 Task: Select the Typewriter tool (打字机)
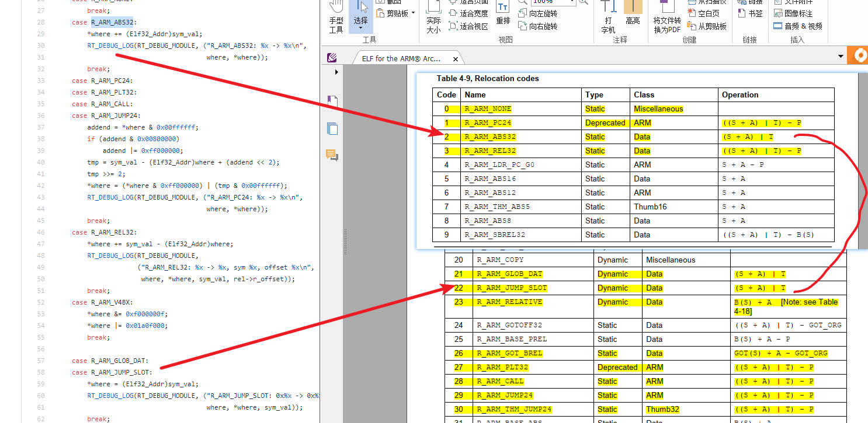608,18
